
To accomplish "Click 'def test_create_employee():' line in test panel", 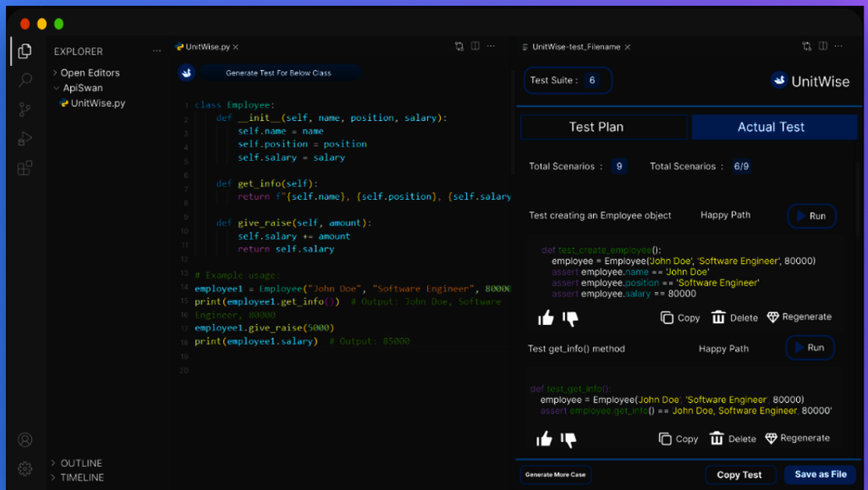I will click(x=602, y=250).
